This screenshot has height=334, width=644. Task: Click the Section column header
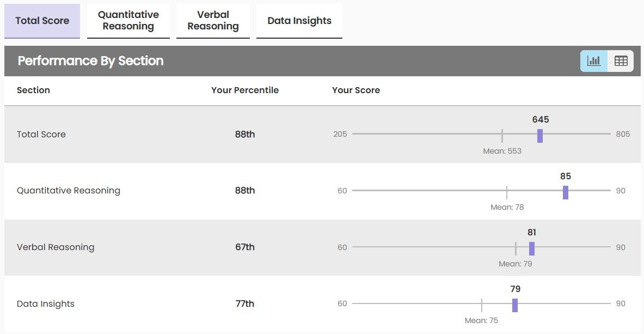point(33,90)
